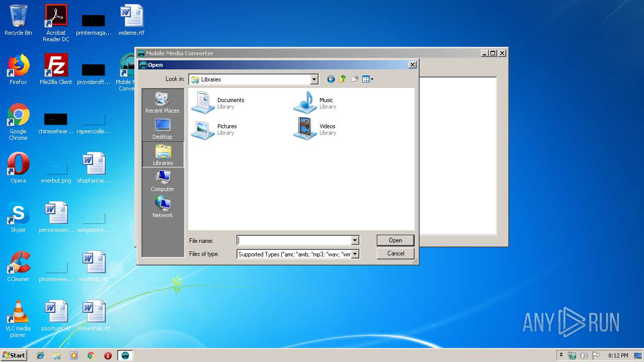This screenshot has width=644, height=362.
Task: Click the Show desktop button
Action: [x=639, y=355]
